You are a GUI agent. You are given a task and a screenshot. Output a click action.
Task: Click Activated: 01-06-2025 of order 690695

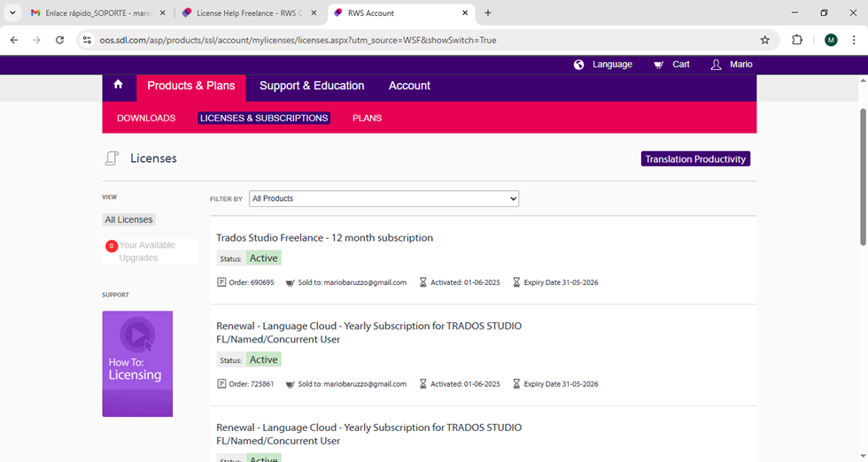point(465,282)
